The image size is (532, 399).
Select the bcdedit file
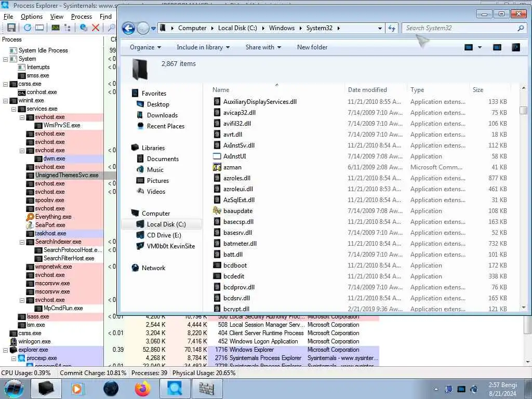(x=234, y=276)
